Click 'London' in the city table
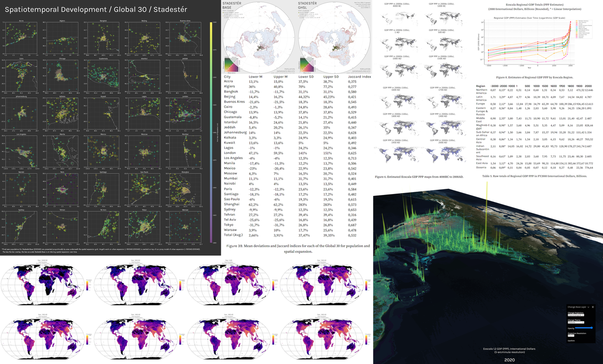The height and width of the screenshot is (364, 603). (230, 153)
